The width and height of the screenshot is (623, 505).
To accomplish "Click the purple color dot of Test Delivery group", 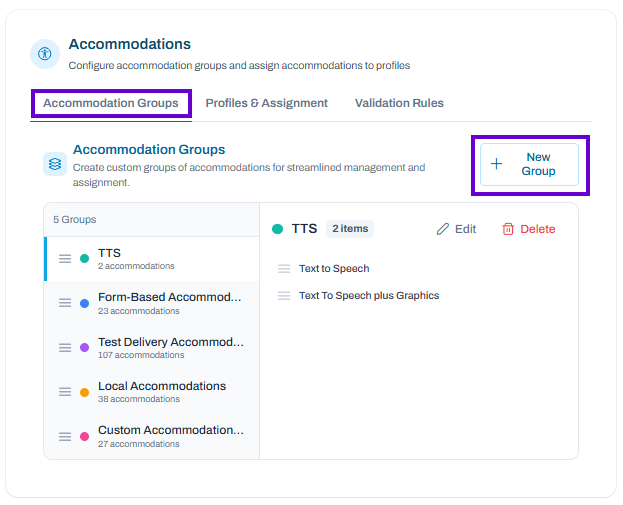I will coord(85,348).
